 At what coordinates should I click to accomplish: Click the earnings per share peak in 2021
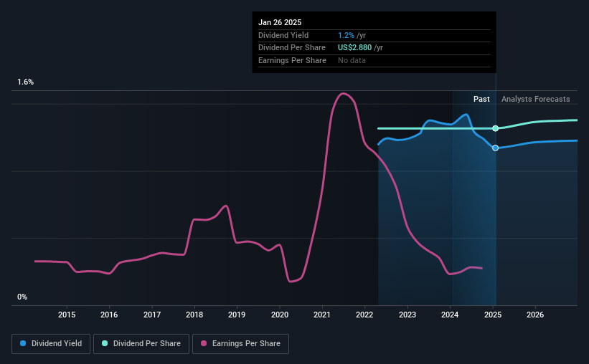(x=343, y=93)
